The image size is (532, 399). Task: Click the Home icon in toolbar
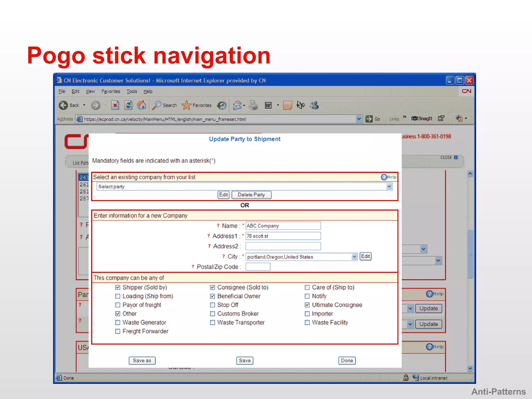142,105
